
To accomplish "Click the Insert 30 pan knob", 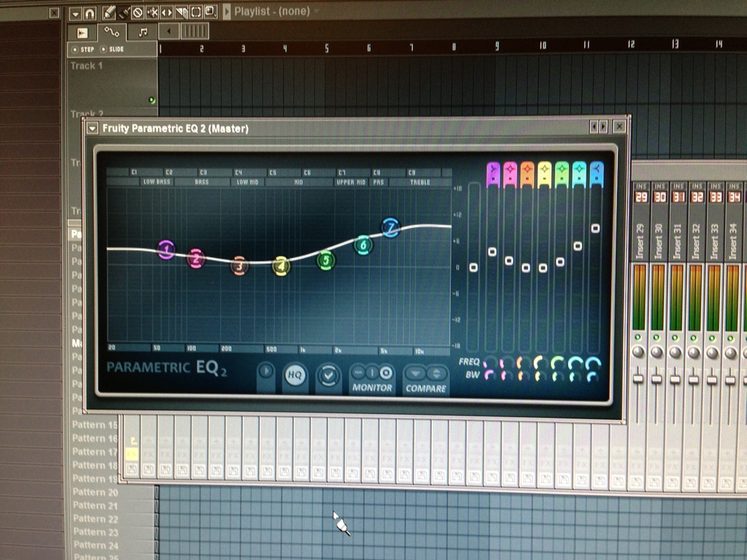I will [657, 352].
